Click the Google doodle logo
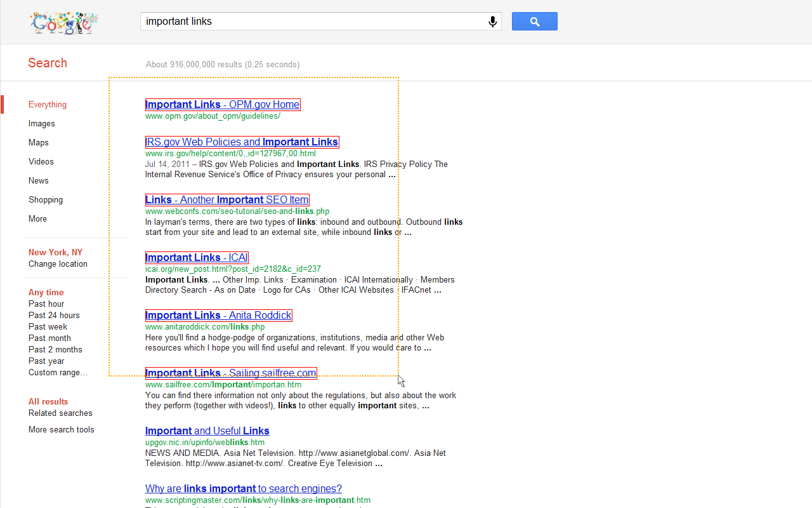This screenshot has height=508, width=812. pos(63,22)
